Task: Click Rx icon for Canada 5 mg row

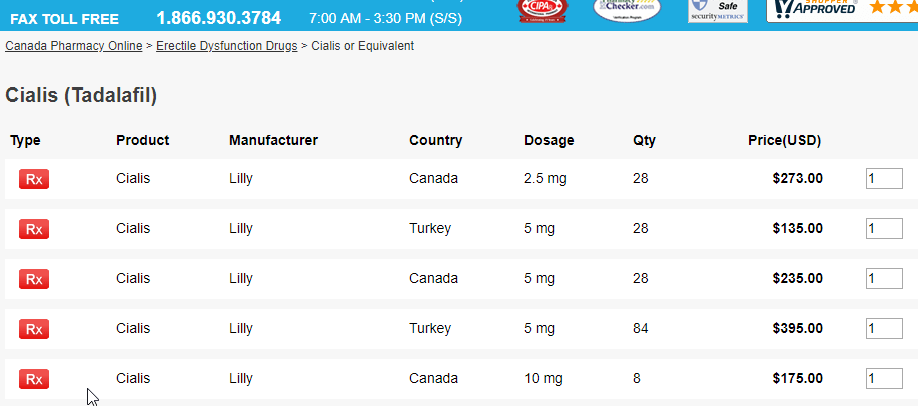Action: coord(34,278)
